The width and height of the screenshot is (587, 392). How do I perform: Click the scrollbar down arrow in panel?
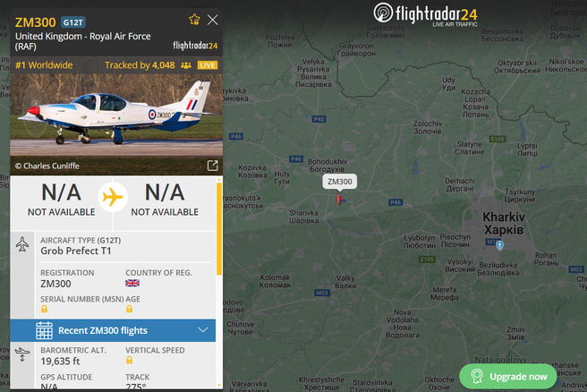tap(219, 385)
